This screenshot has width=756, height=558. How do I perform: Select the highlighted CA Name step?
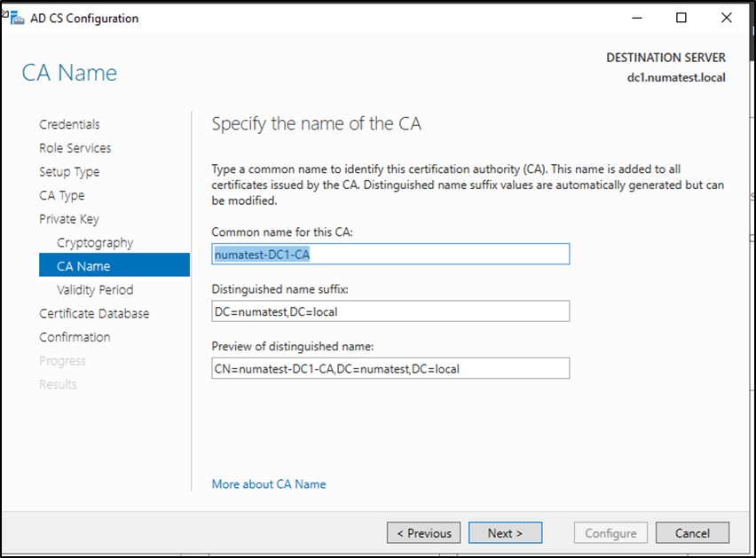tap(83, 266)
